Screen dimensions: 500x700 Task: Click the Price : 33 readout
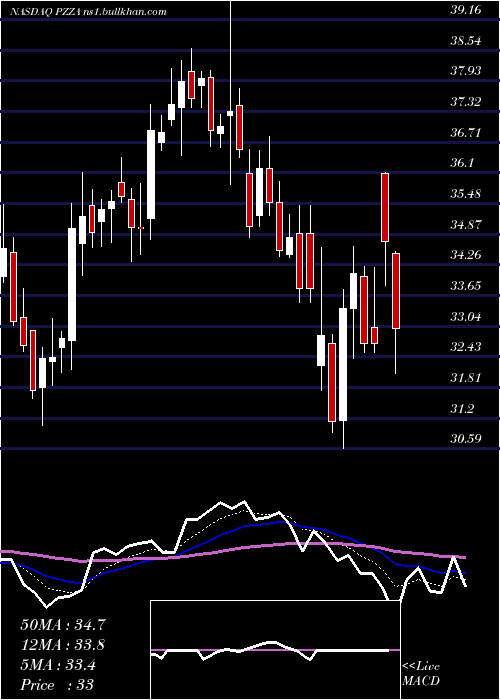tap(57, 685)
